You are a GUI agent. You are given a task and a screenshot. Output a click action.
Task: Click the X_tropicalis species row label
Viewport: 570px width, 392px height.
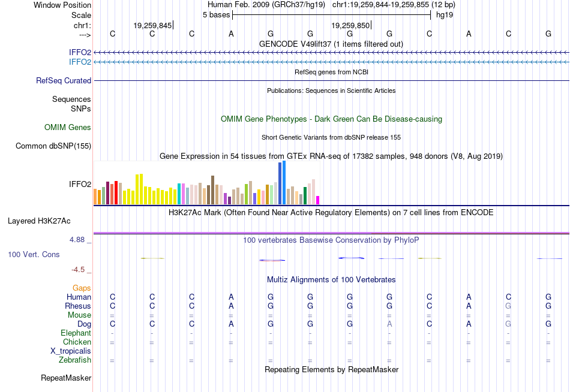coord(71,351)
